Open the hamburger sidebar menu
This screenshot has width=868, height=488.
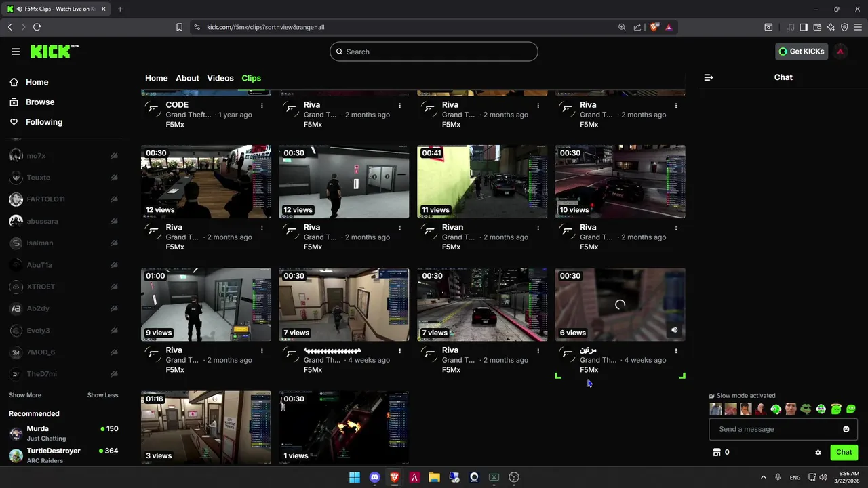(x=16, y=52)
